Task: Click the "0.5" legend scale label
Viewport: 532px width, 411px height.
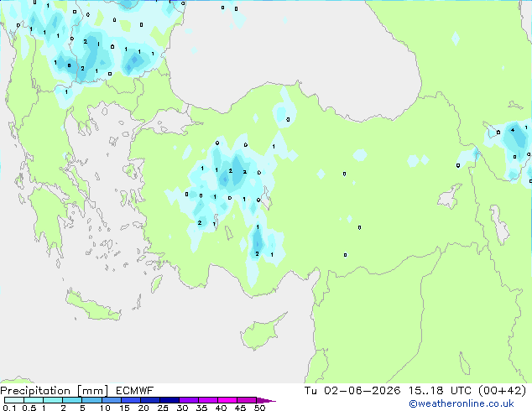Action: 29,408
